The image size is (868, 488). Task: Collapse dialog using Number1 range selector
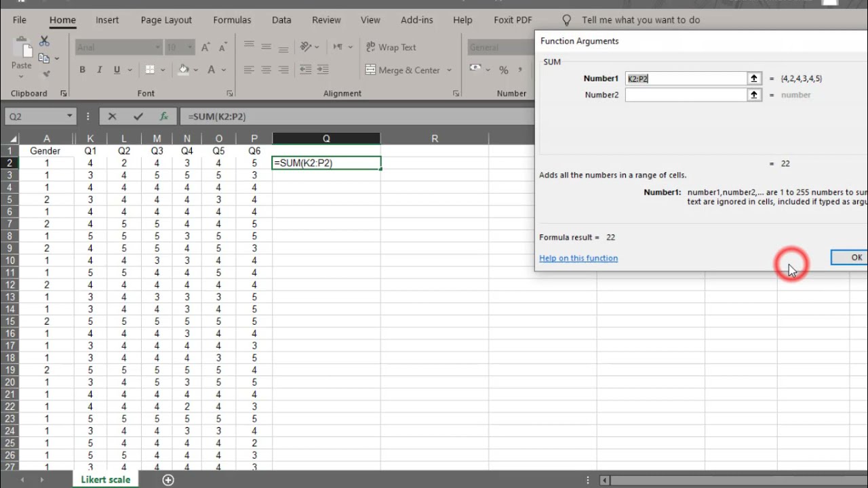[x=754, y=79]
